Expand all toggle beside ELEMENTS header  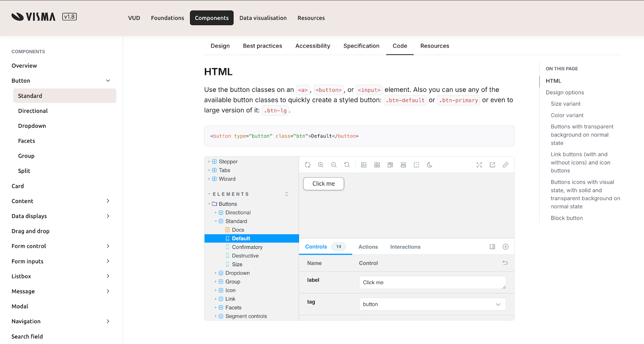pos(287,194)
